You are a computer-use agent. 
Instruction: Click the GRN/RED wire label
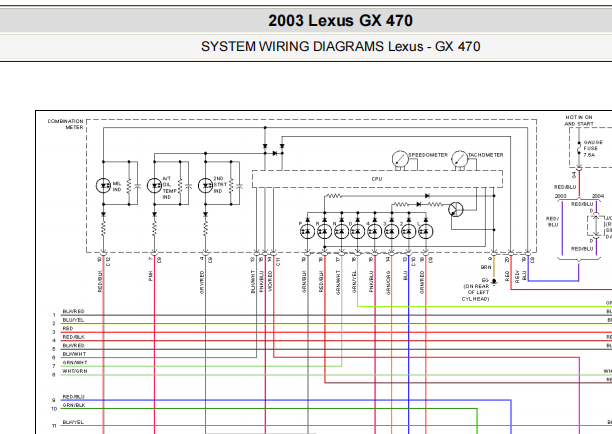click(422, 282)
